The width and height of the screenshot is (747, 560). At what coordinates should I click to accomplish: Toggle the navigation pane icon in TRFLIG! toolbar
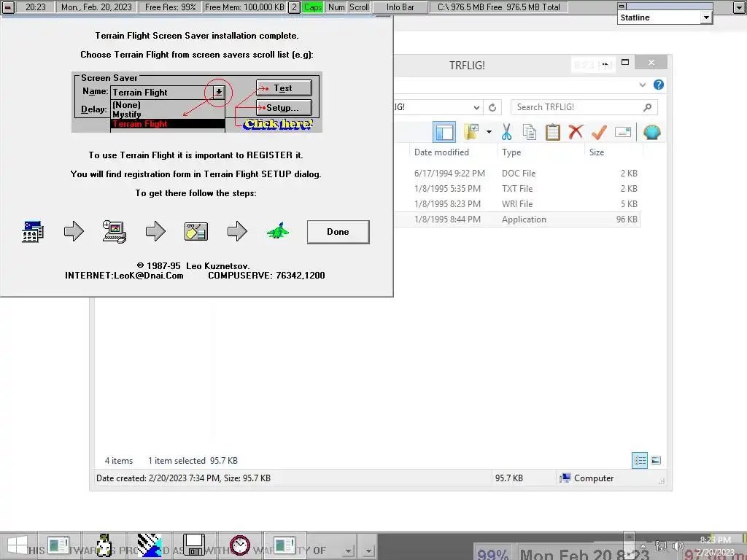[444, 132]
